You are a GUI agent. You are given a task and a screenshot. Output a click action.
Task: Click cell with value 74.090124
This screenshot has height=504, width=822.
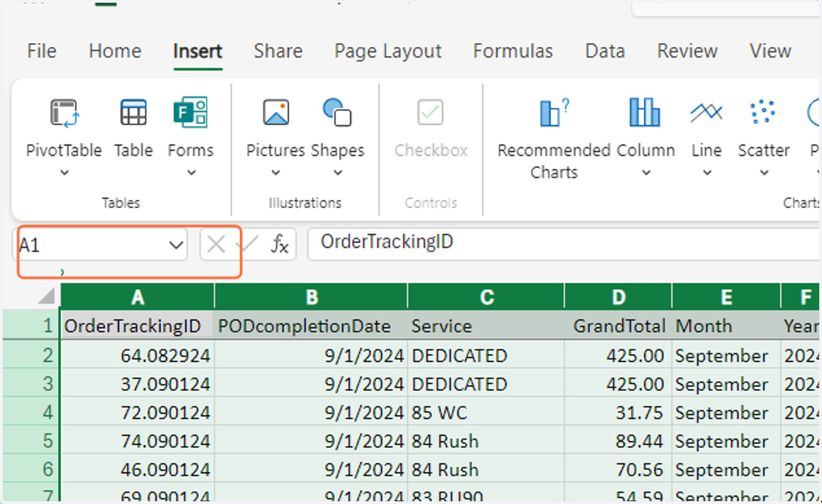138,442
